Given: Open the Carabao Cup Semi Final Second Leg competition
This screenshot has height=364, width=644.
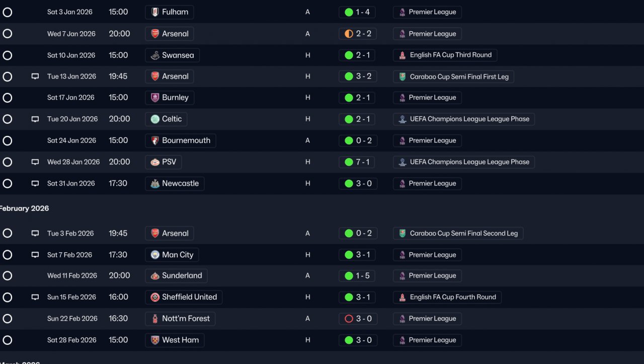Looking at the screenshot, I should coord(458,234).
